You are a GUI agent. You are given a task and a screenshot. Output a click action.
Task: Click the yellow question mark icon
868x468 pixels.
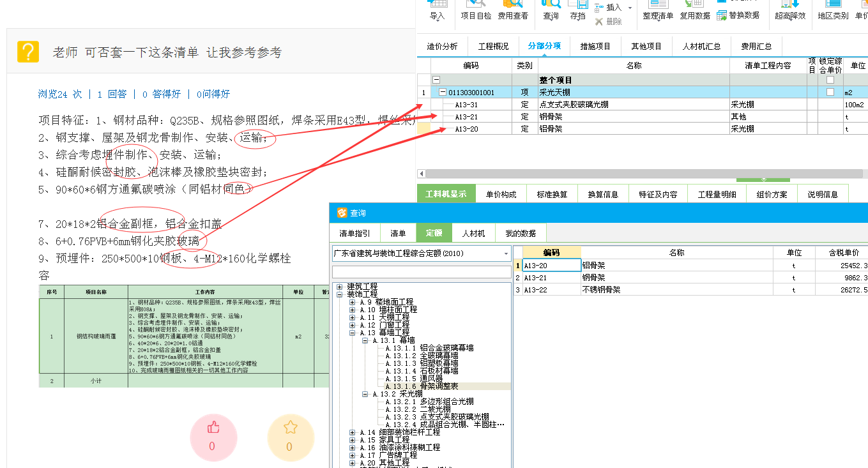coord(28,52)
